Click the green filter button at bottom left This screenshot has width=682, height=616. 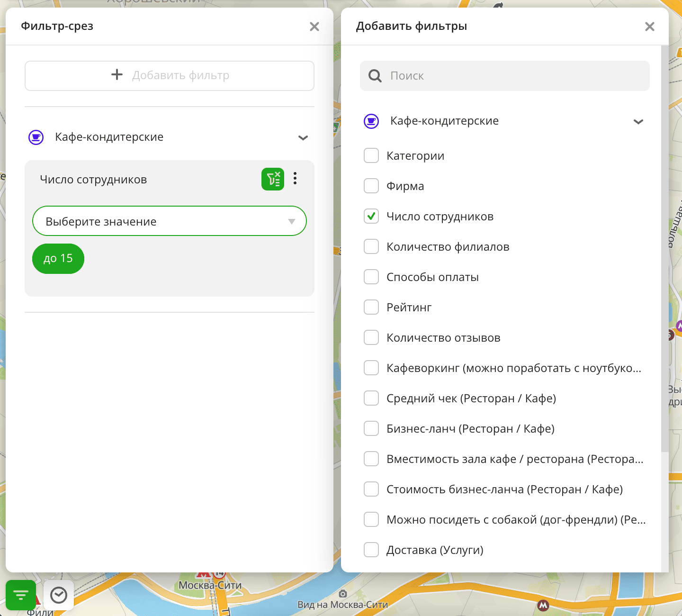coord(21,595)
